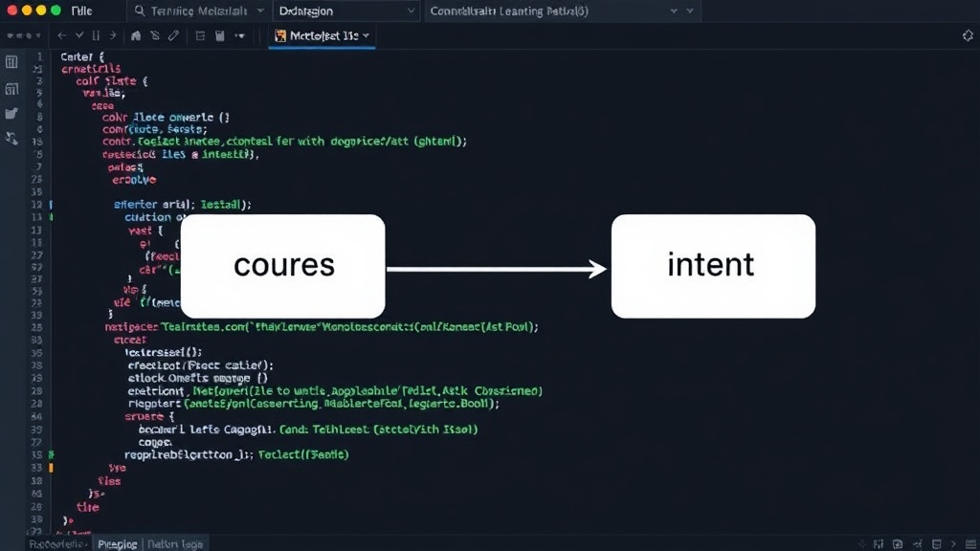Click the home icon in toolbar
Screen dimensions: 980x551
point(136,35)
